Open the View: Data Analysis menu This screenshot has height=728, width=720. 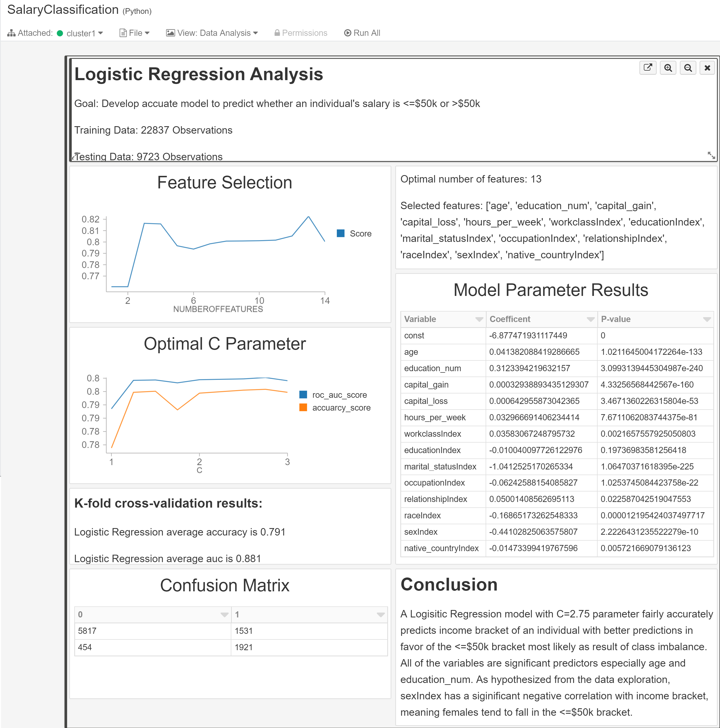(212, 33)
